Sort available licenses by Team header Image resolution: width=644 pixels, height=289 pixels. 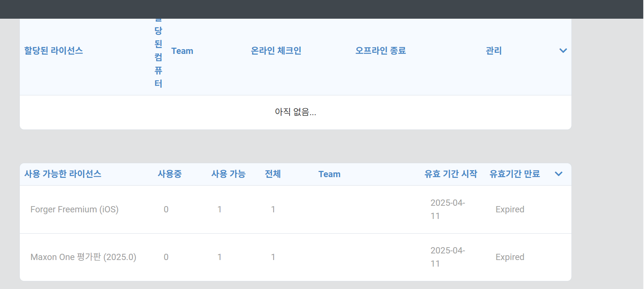click(330, 174)
